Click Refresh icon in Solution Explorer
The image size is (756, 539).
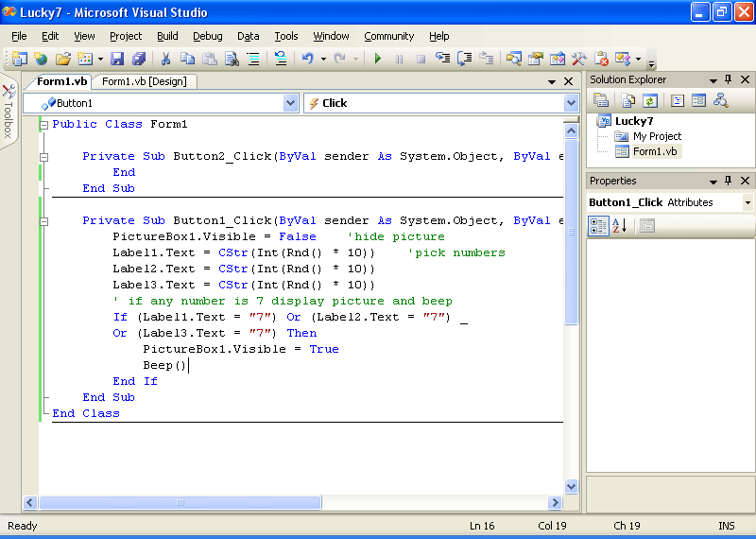coord(650,100)
